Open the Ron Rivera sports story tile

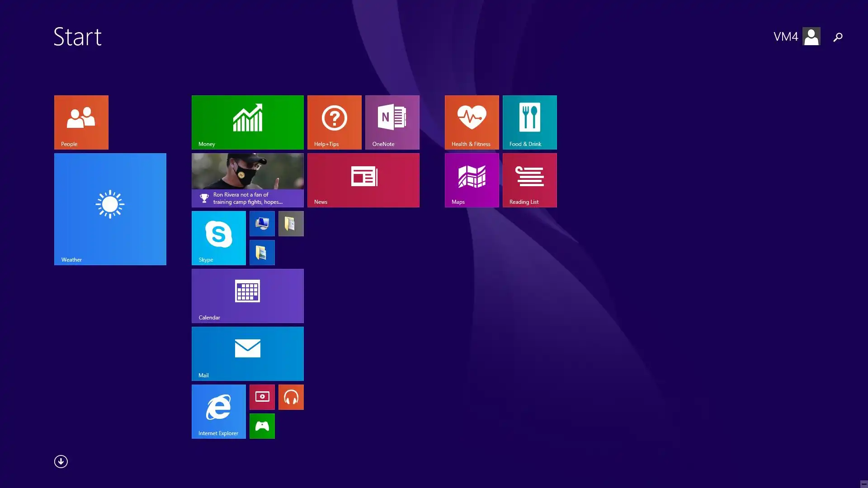[x=247, y=180]
